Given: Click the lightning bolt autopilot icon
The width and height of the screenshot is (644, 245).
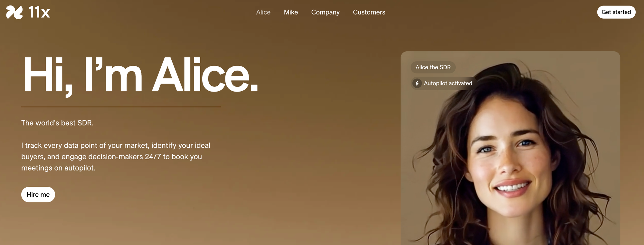Looking at the screenshot, I should click(417, 83).
